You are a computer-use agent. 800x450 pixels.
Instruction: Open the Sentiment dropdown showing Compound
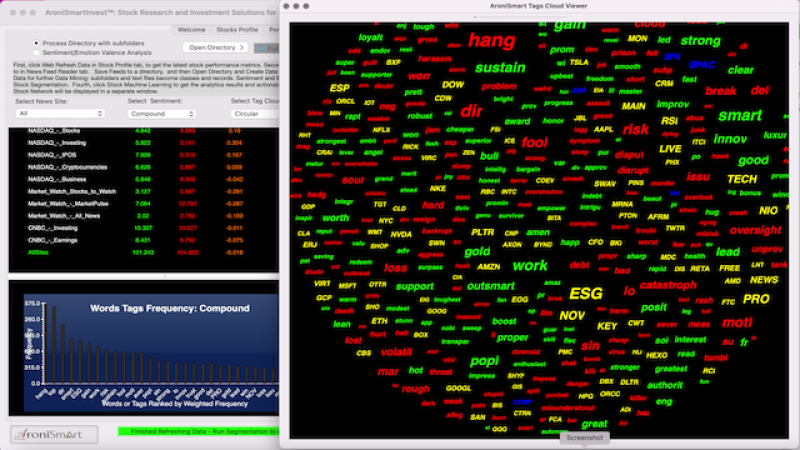coord(162,114)
